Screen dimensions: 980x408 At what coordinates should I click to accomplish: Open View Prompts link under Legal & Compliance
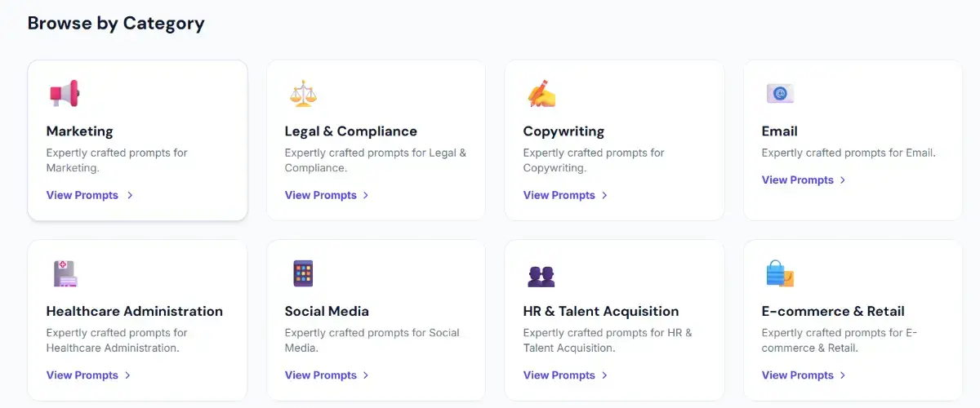click(321, 195)
